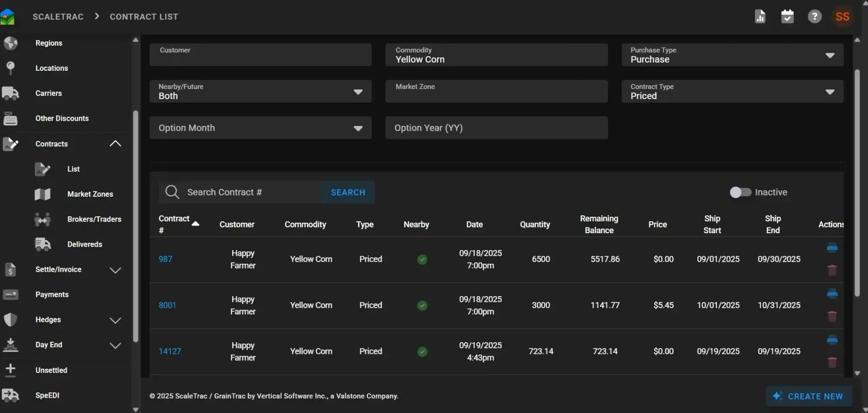Open the reports document icon in the header
The width and height of the screenshot is (868, 413).
coord(760,16)
